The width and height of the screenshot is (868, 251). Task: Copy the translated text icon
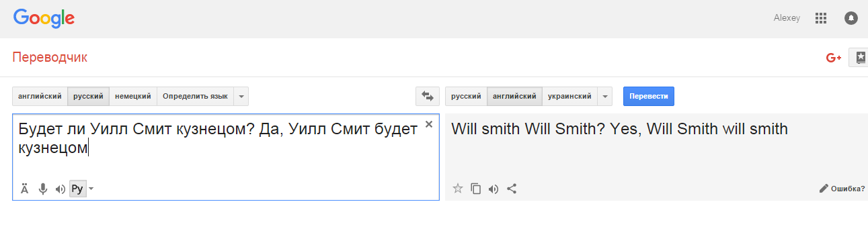coord(476,189)
